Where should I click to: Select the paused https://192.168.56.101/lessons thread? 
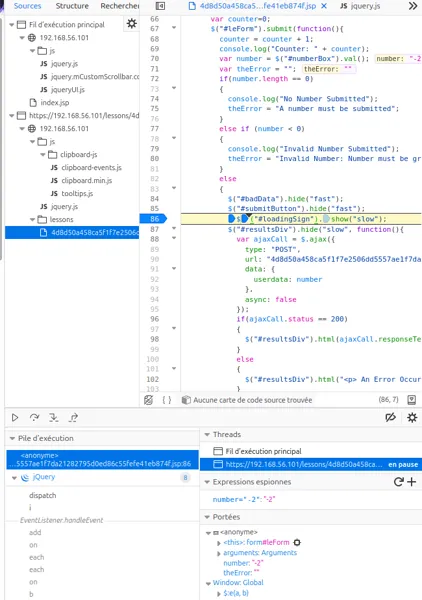tap(311, 465)
